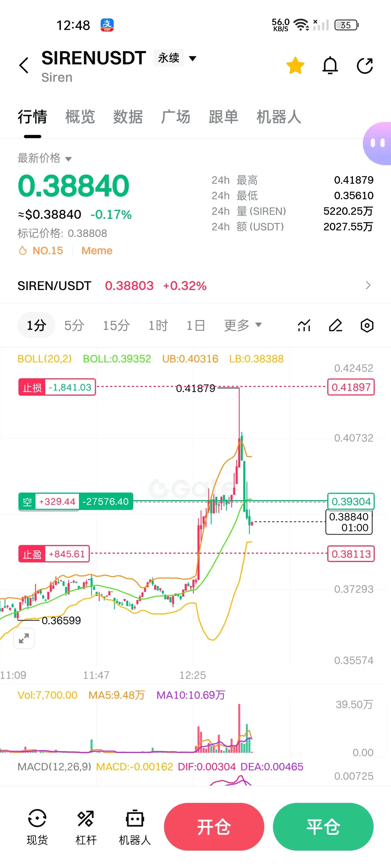Tap the Wi-Fi status icon
Screen dimensions: 391x868
pyautogui.click(x=301, y=25)
